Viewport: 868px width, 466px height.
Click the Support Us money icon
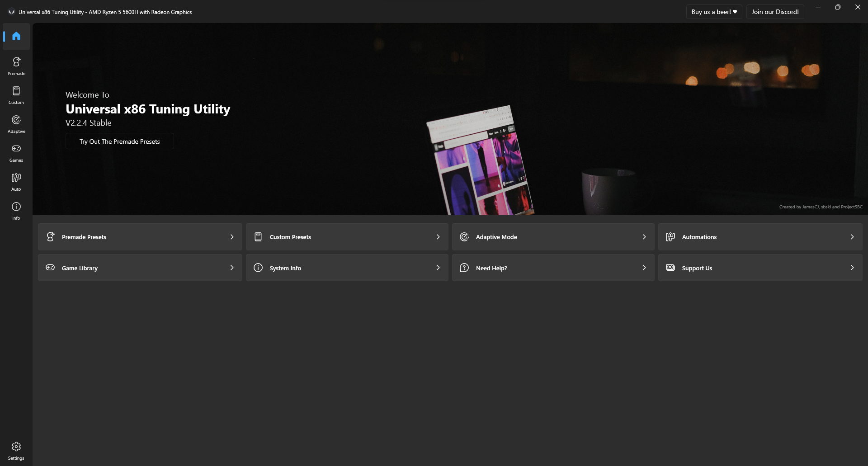point(670,268)
